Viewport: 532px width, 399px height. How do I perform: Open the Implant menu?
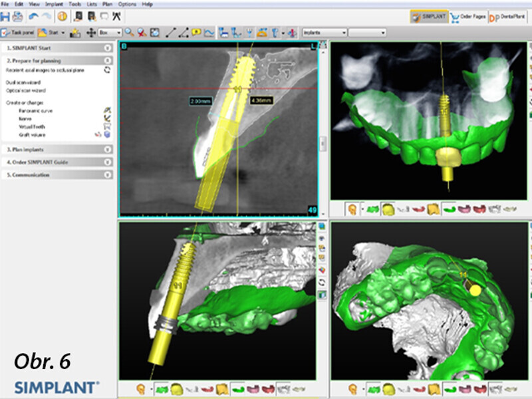(54, 4)
